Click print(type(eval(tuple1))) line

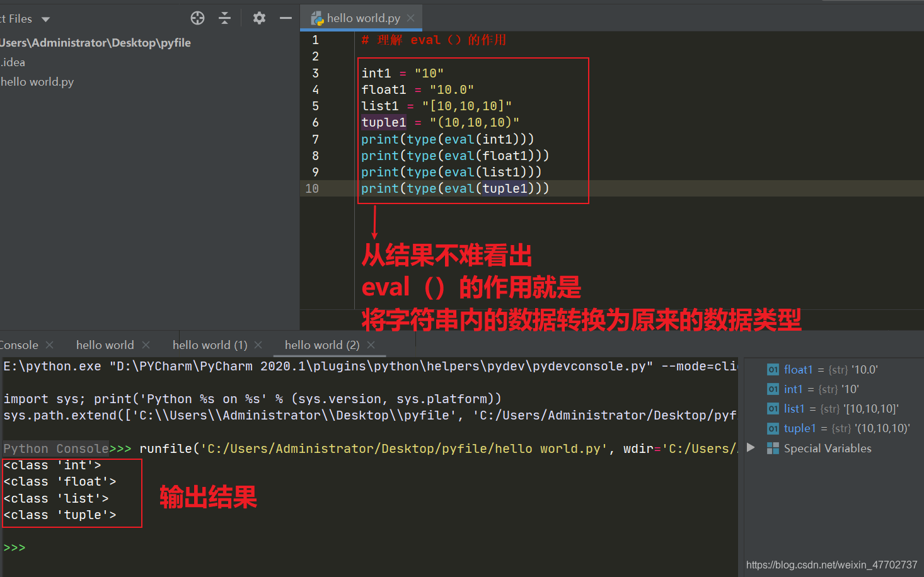pos(455,188)
